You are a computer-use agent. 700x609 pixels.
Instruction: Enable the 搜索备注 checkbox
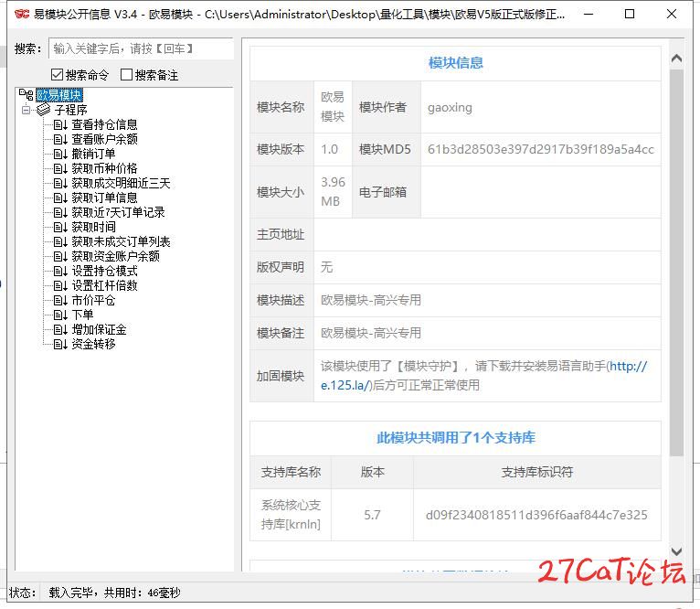pos(126,75)
